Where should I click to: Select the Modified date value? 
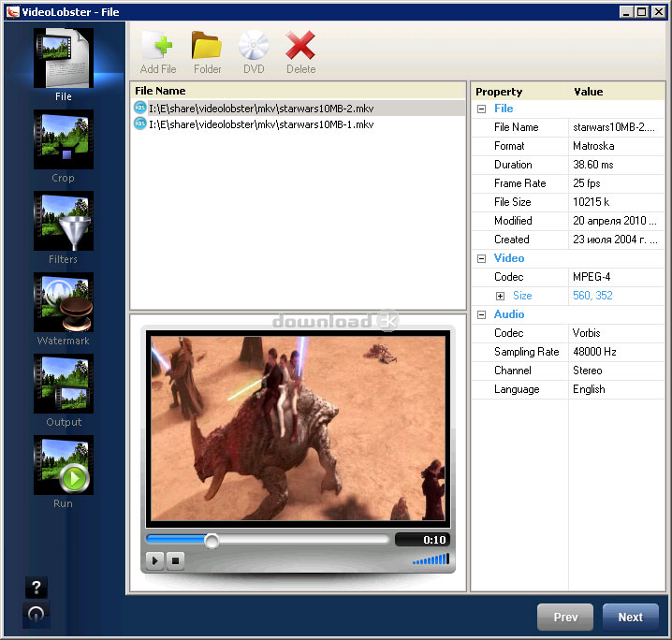(x=617, y=221)
